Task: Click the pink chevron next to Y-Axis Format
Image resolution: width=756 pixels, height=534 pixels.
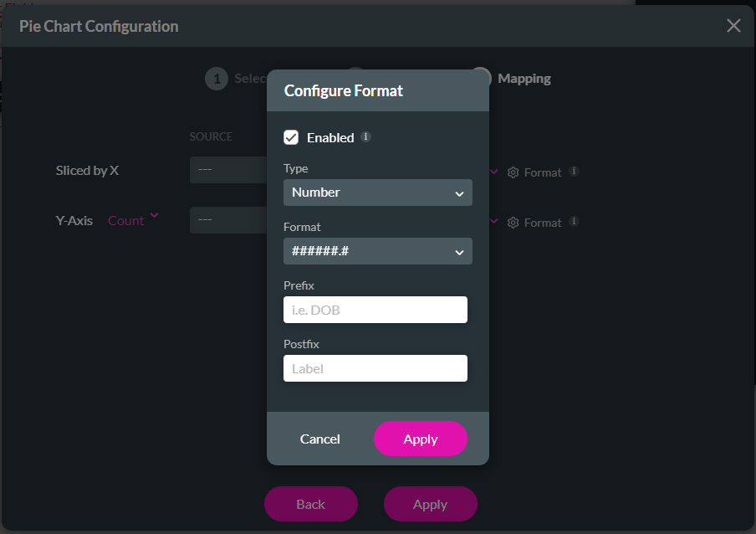Action: pyautogui.click(x=496, y=221)
